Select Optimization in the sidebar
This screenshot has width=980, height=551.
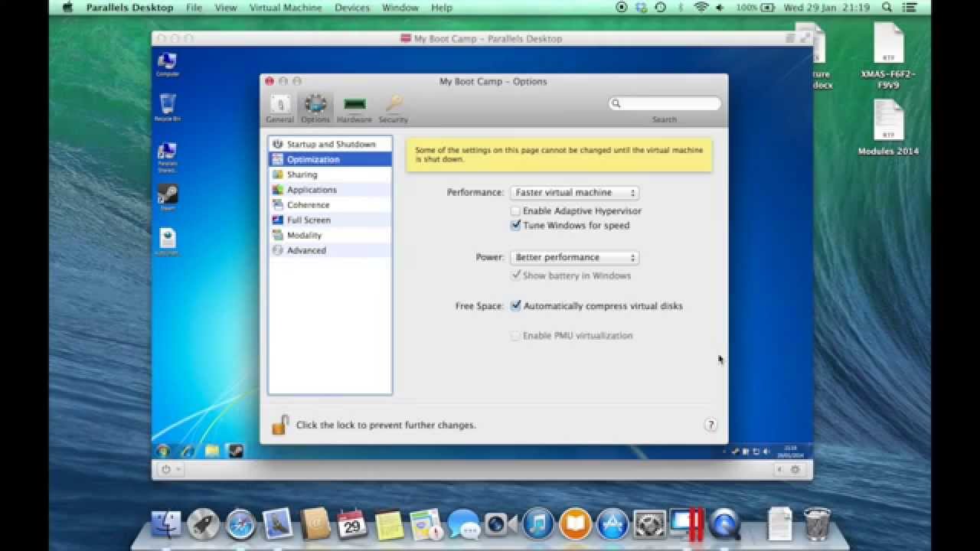(330, 159)
